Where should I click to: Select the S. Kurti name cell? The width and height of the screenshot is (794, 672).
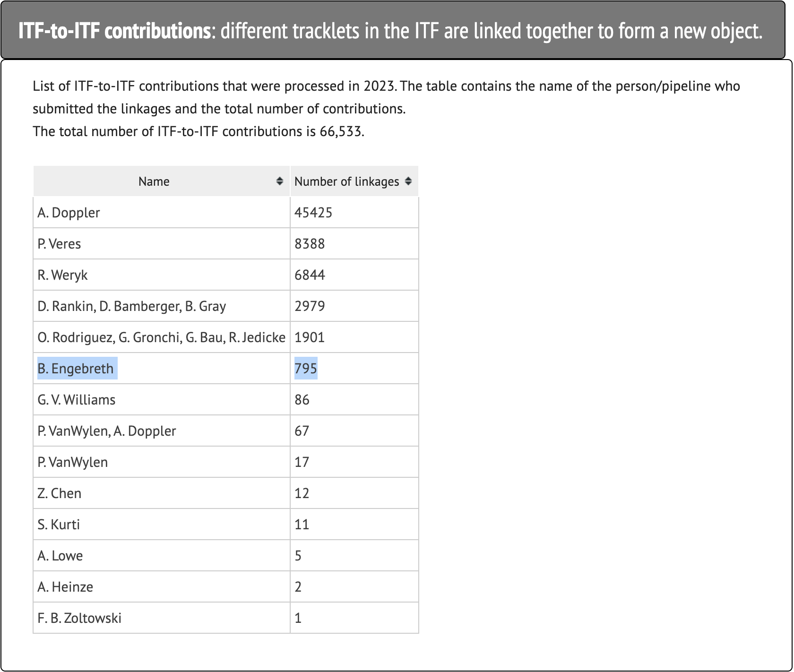click(x=59, y=525)
